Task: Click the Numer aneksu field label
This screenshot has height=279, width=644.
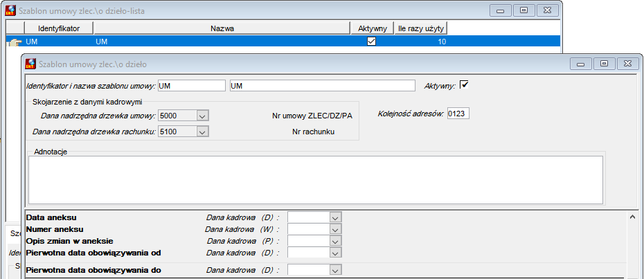Action: click(x=55, y=229)
